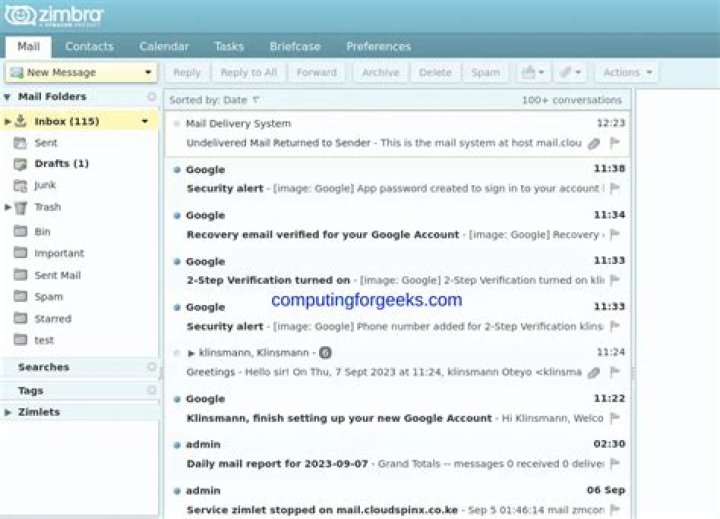Open the Briefcase tab
The width and height of the screenshot is (720, 519).
pyautogui.click(x=295, y=46)
